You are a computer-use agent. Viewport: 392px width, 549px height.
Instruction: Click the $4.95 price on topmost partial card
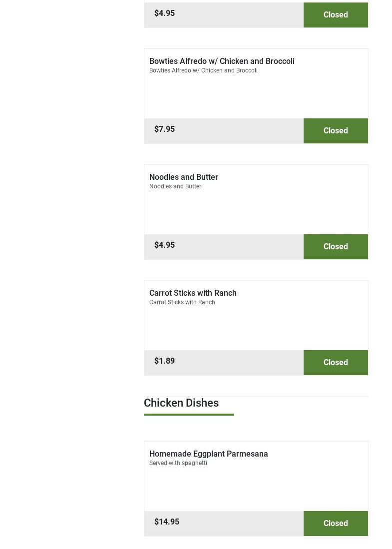coord(164,13)
